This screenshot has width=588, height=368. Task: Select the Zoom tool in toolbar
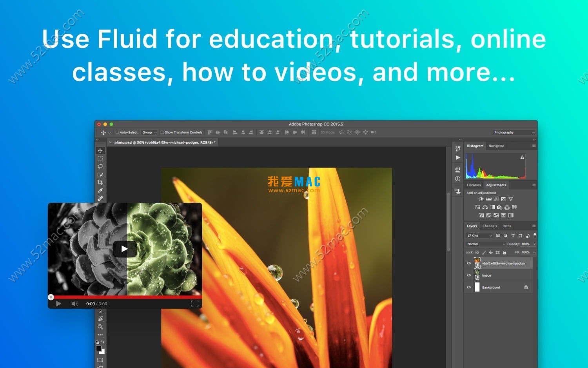point(100,327)
